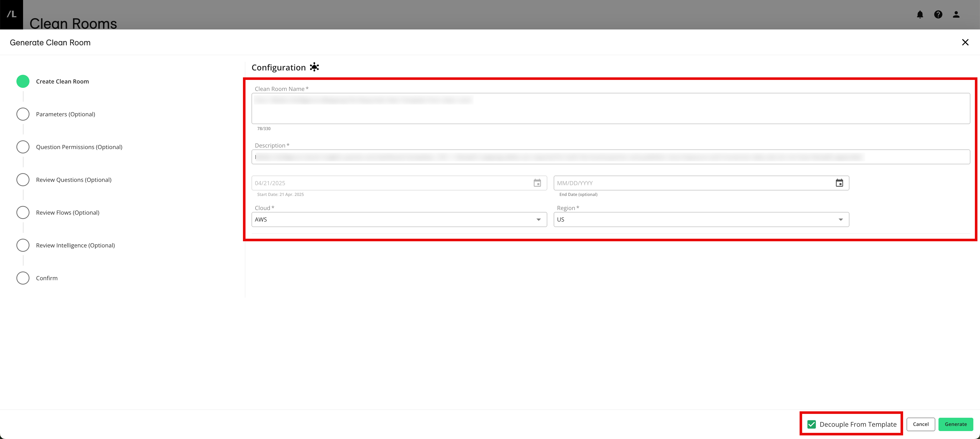Viewport: 980px width, 439px height.
Task: Click the Generate button
Action: click(x=956, y=424)
